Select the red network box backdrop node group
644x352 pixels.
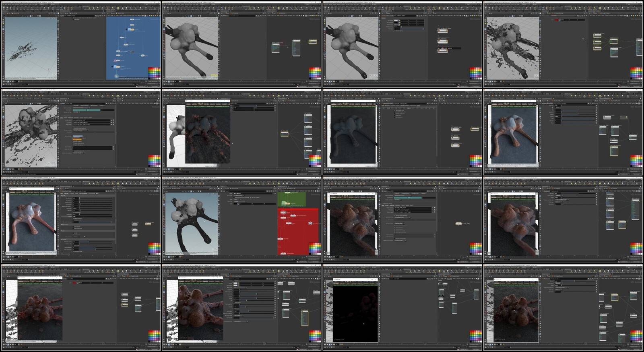coord(298,232)
